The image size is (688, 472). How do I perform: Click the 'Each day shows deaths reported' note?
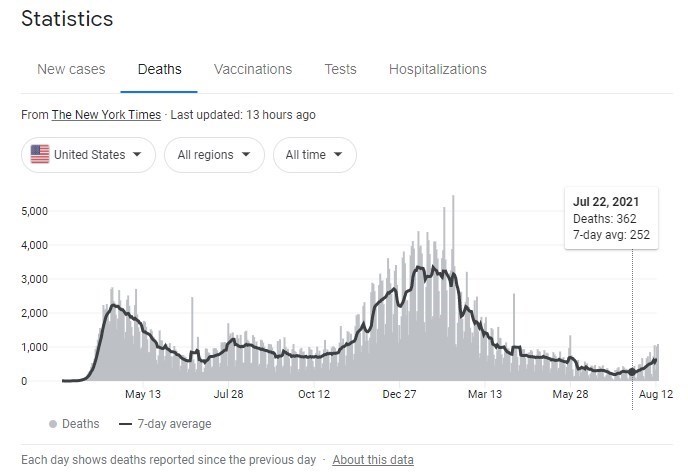point(168,460)
